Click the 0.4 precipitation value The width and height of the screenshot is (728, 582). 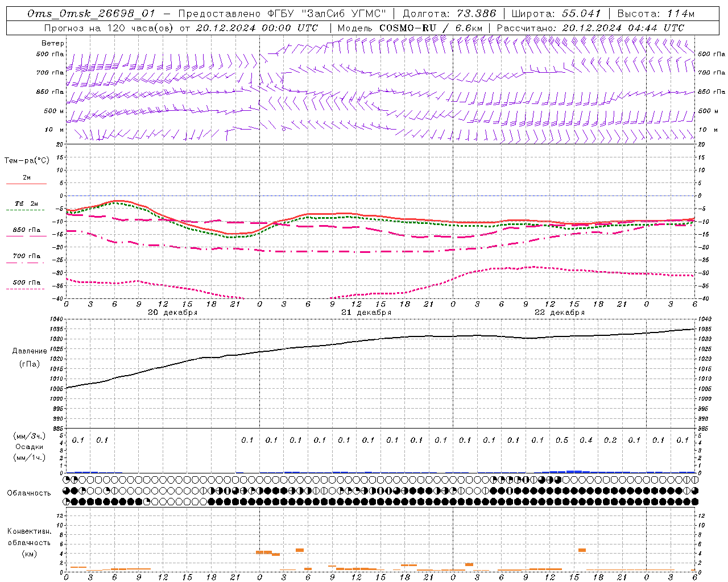[x=586, y=440]
